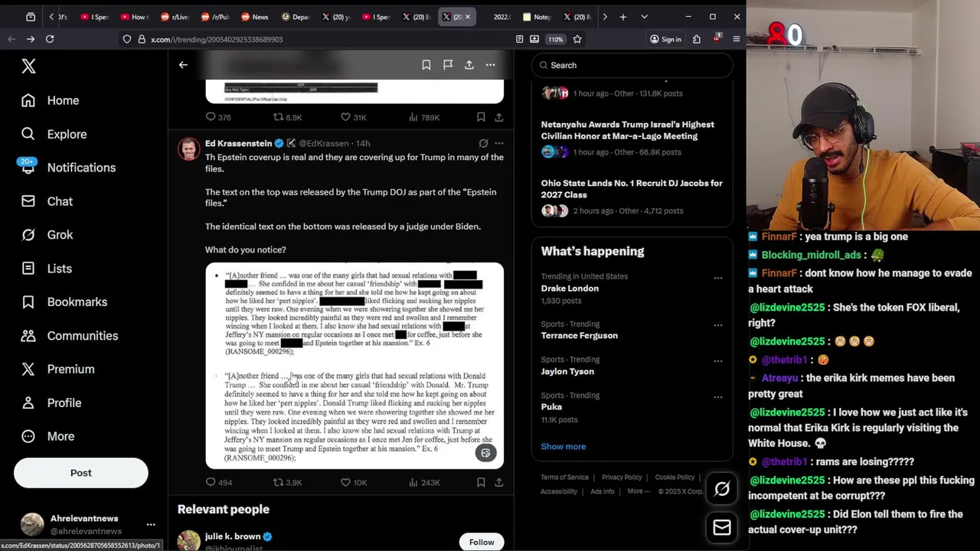Like the post with 10K likes

click(x=354, y=482)
